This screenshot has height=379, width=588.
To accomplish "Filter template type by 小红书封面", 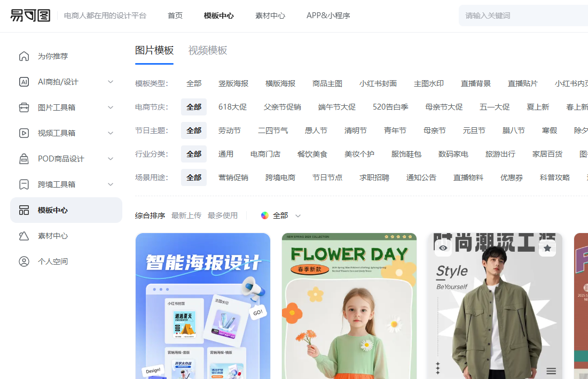I will click(x=378, y=84).
